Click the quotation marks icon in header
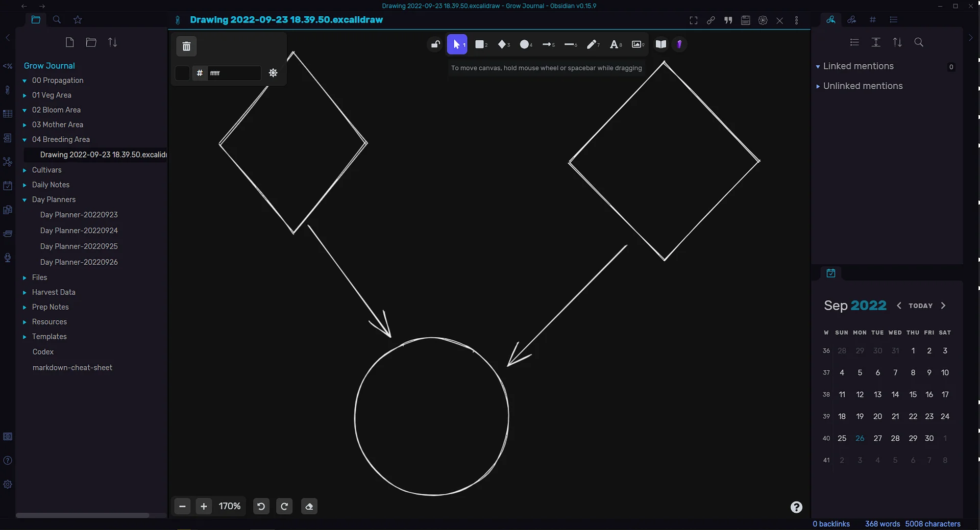The height and width of the screenshot is (530, 980). coord(728,20)
